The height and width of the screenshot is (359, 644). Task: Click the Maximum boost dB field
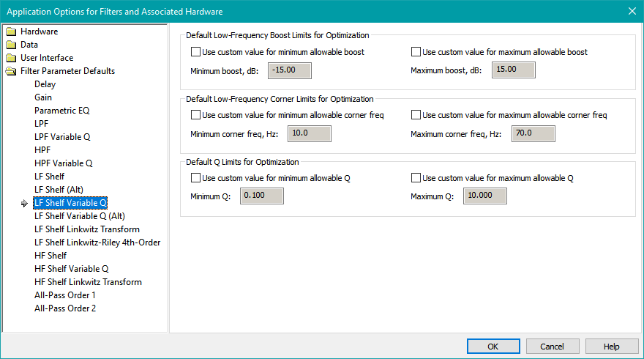514,70
